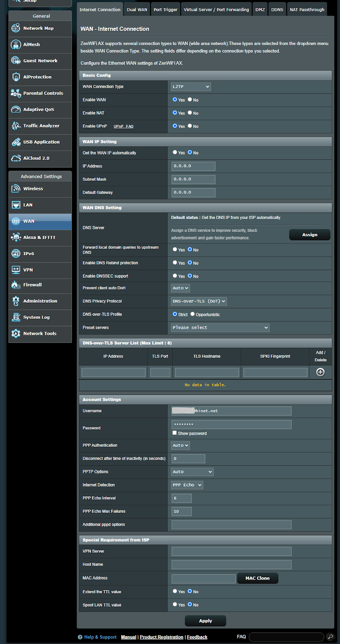The width and height of the screenshot is (340, 644).
Task: Select USB Application icon
Action: point(16,142)
